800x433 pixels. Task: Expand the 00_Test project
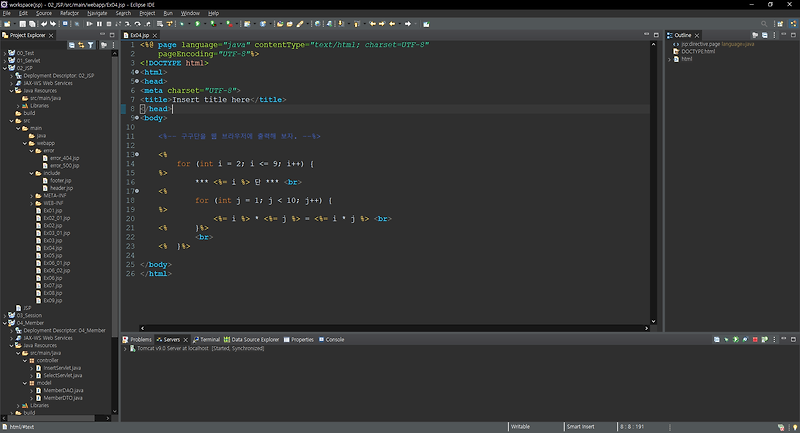click(4, 51)
